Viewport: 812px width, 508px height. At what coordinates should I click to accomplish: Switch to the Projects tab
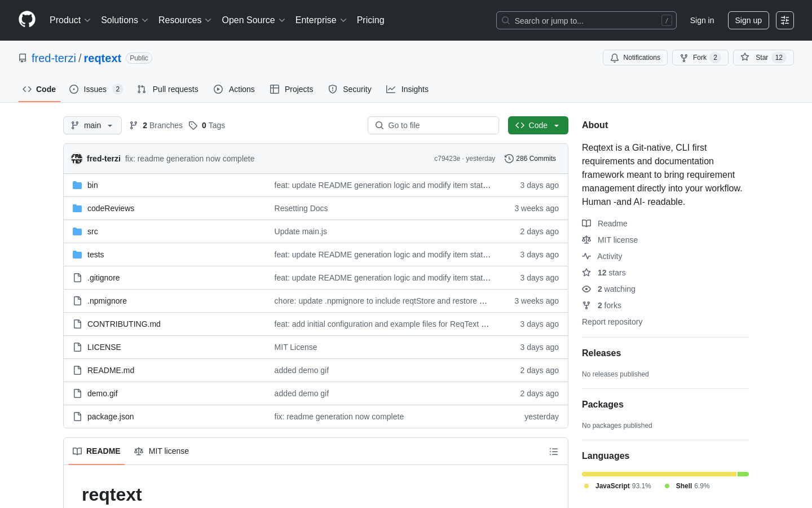point(292,89)
